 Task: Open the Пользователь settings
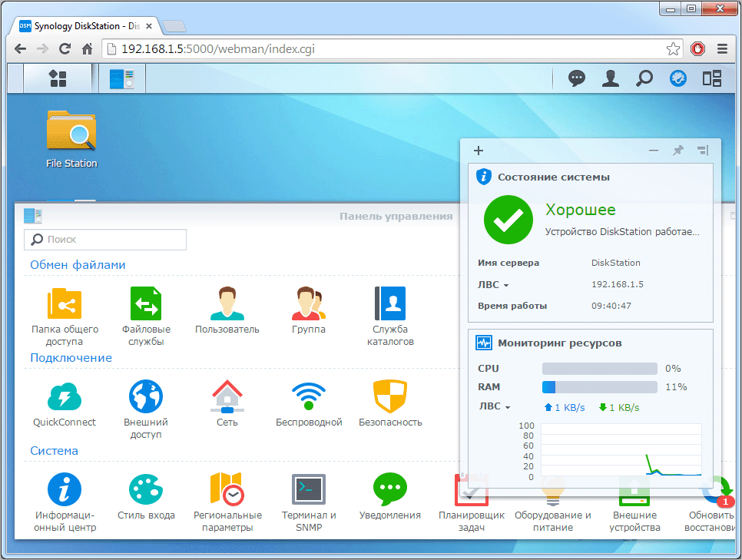pyautogui.click(x=227, y=310)
